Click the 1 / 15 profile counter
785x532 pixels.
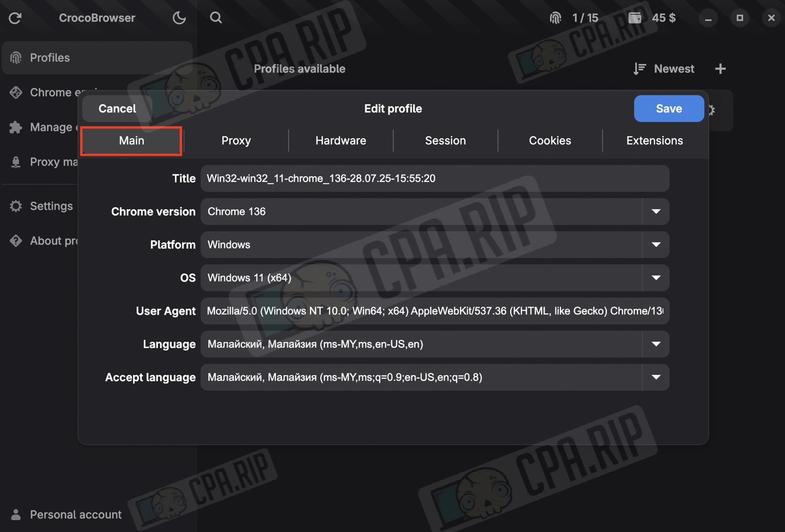click(x=585, y=18)
